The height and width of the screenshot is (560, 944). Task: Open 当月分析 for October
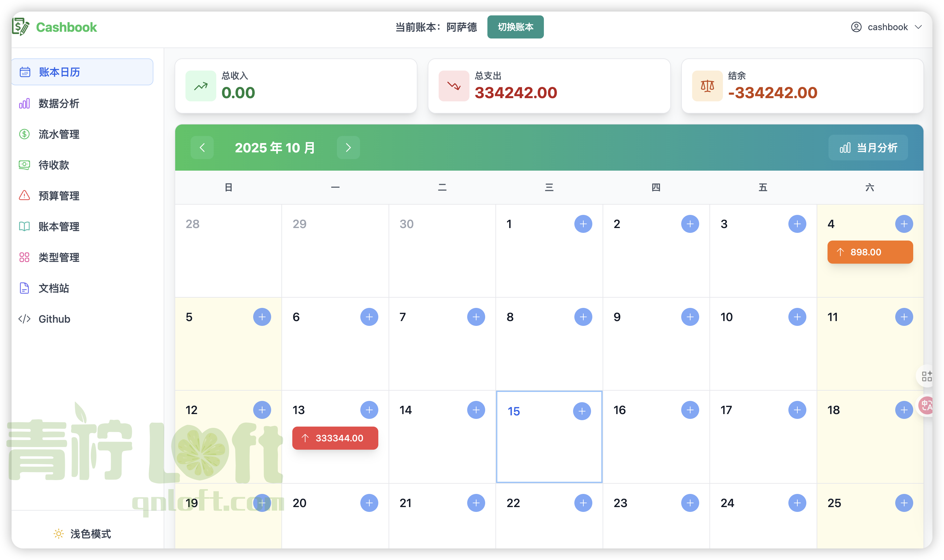(868, 148)
